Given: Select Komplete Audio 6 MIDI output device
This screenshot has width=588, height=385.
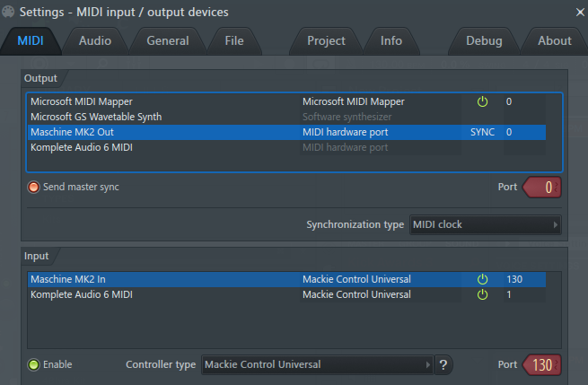Looking at the screenshot, I should 286,147.
